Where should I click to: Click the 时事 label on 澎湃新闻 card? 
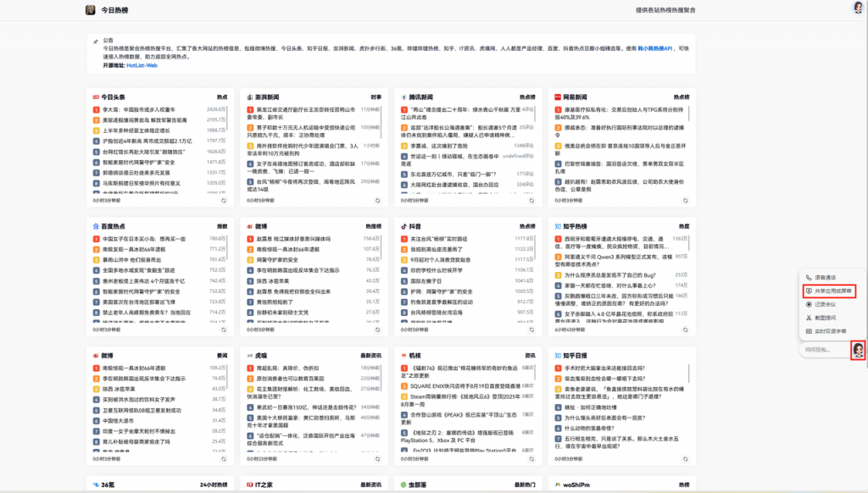376,97
